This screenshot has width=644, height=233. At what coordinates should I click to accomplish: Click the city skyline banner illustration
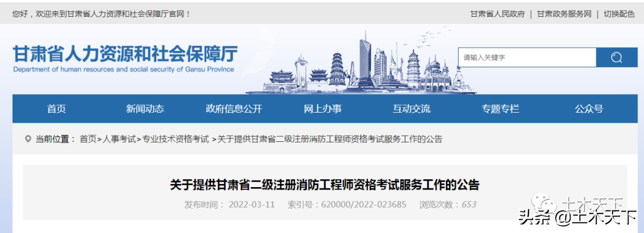(x=361, y=61)
